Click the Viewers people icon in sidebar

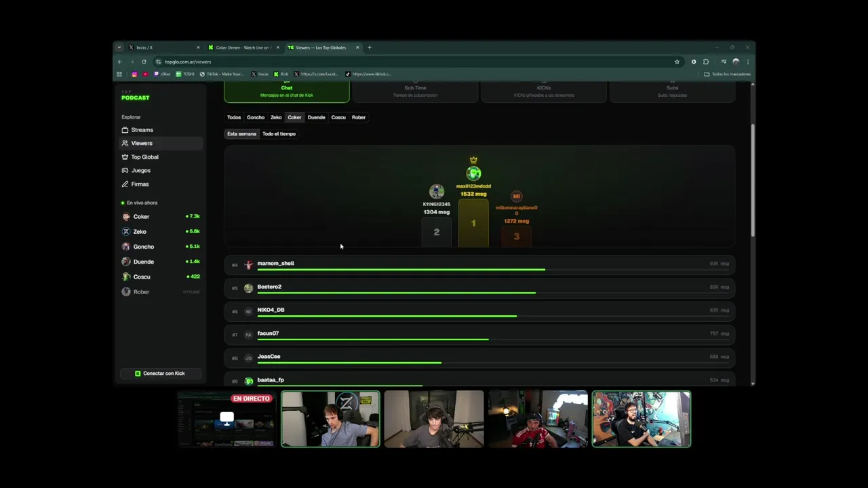click(x=125, y=143)
